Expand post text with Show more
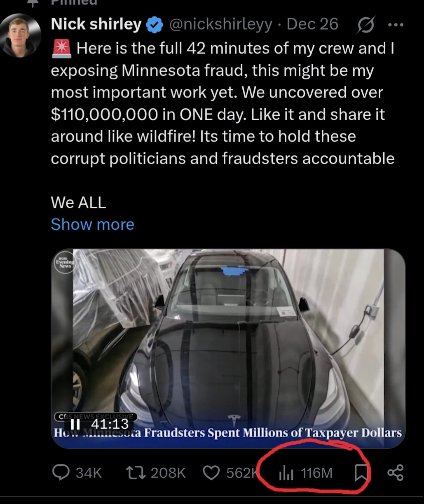This screenshot has height=504, width=424. pos(92,224)
